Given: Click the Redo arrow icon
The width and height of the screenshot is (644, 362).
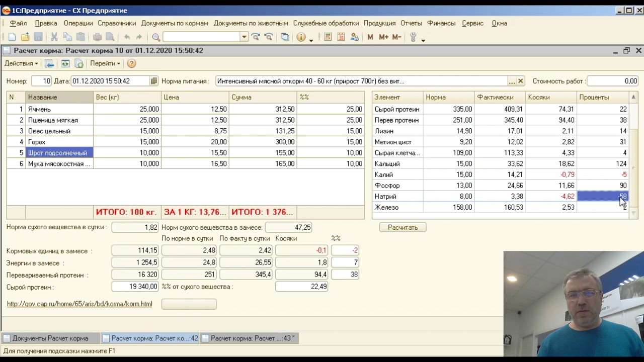Looking at the screenshot, I should click(139, 37).
